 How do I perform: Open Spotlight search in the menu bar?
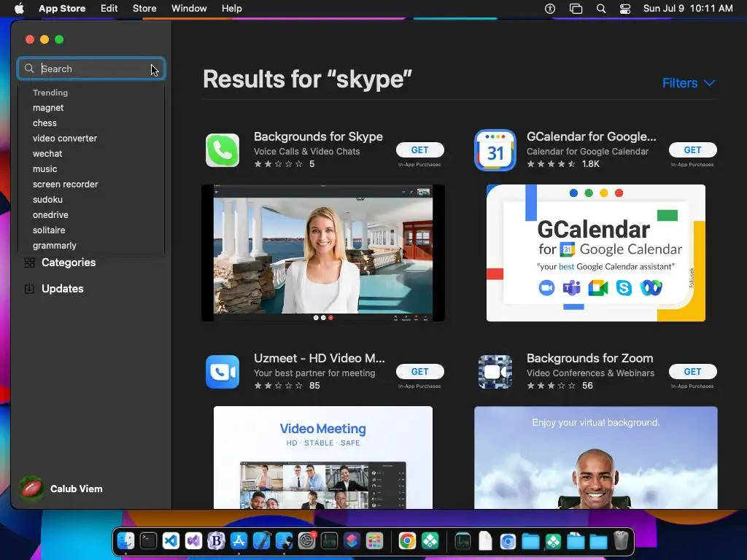(601, 9)
